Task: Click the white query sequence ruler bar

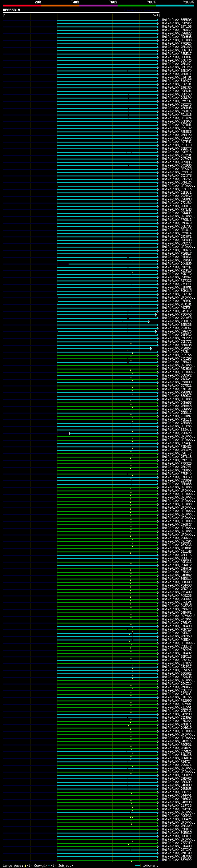Action: pyautogui.click(x=81, y=12)
